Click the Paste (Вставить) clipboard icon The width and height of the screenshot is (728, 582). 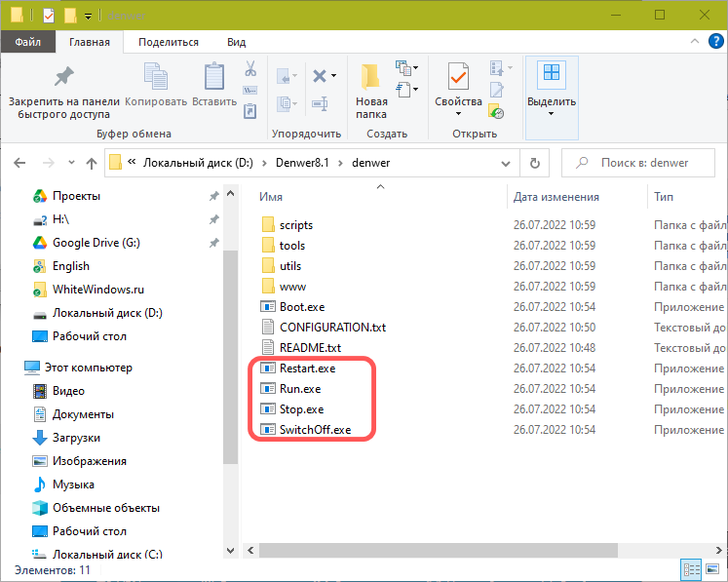click(x=214, y=78)
